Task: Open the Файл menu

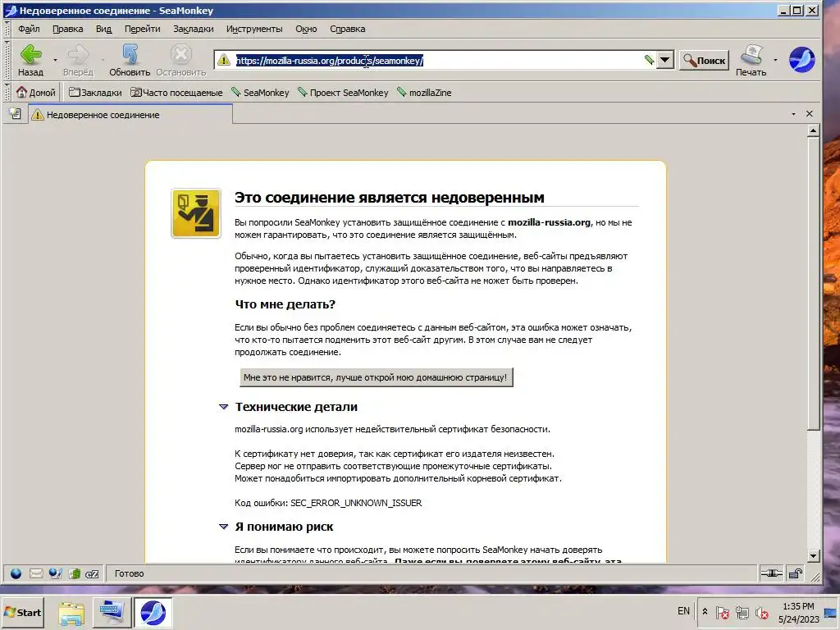Action: point(29,29)
